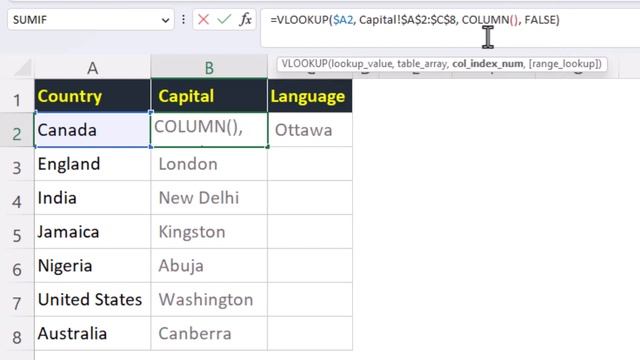Click FALSE argument in formula bar
640x360 pixels.
click(x=539, y=20)
